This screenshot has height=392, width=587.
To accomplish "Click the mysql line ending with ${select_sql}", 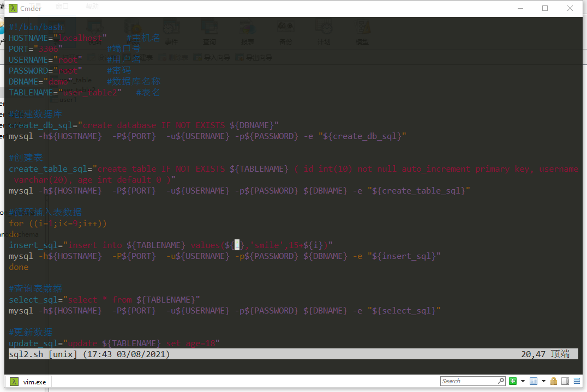I will coord(225,311).
